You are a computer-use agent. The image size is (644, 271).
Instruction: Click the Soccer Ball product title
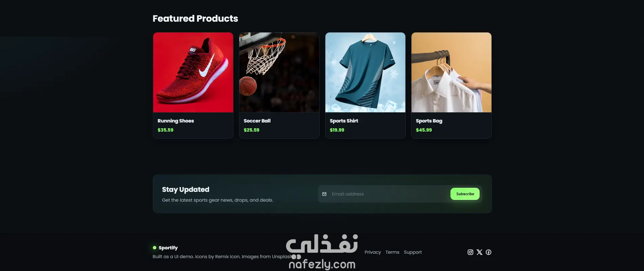point(257,121)
